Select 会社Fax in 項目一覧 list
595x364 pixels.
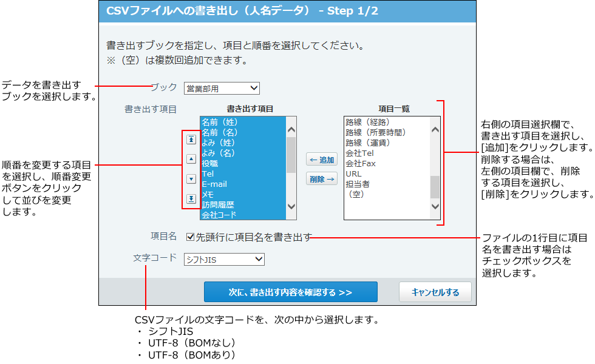tap(387, 163)
